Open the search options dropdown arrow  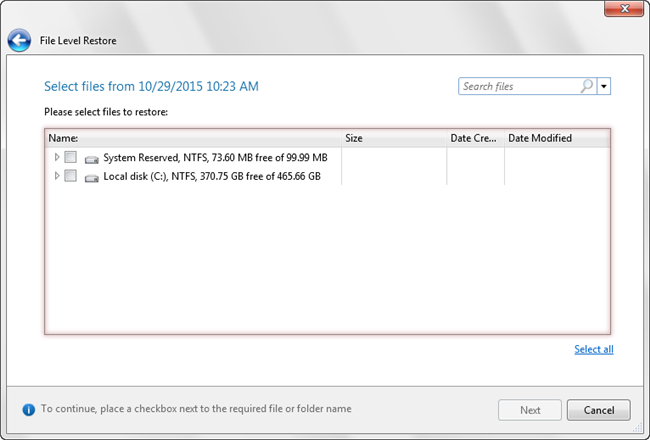click(x=604, y=86)
